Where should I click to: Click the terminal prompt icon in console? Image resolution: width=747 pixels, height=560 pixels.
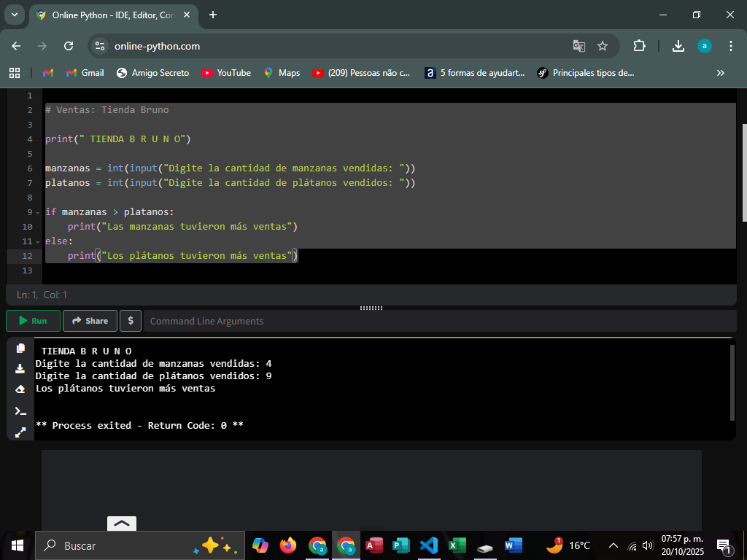[20, 411]
